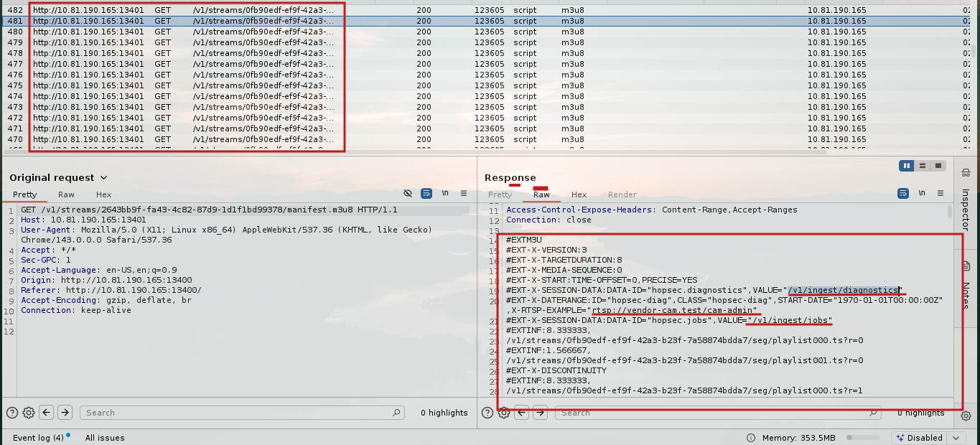980x445 pixels.
Task: Toggle word wrap in Response editor
Action: pos(903,194)
